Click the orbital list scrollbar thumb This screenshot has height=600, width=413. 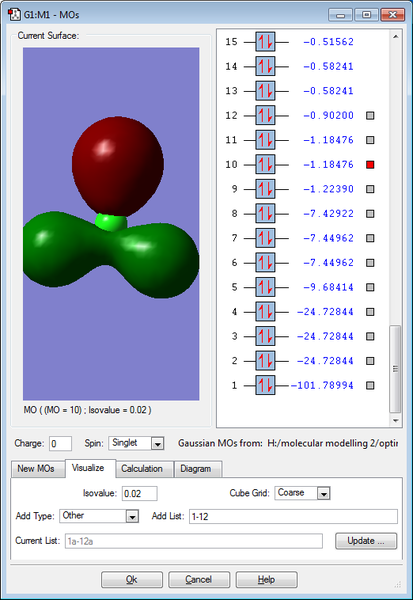(x=395, y=368)
